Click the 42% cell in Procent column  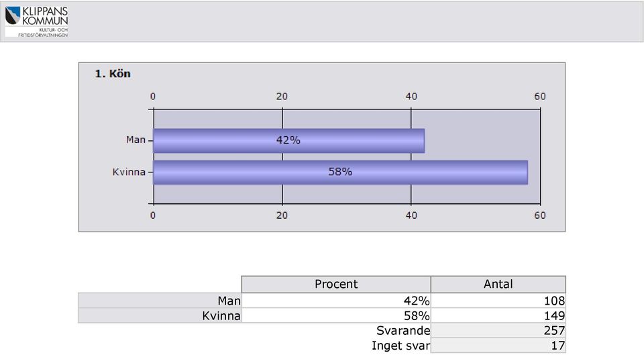click(x=336, y=301)
